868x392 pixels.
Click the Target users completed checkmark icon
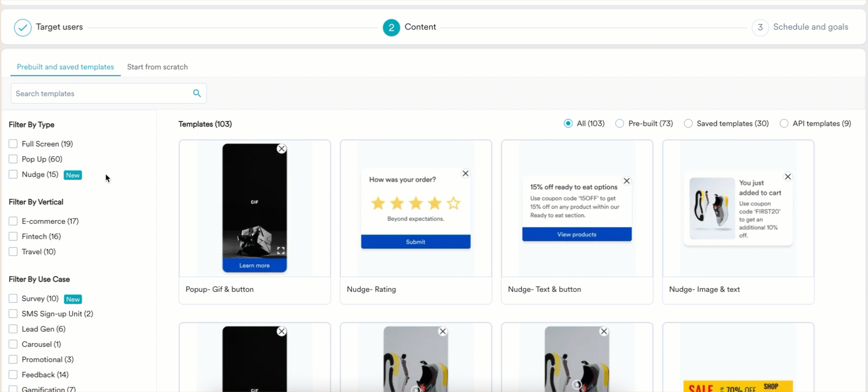23,27
